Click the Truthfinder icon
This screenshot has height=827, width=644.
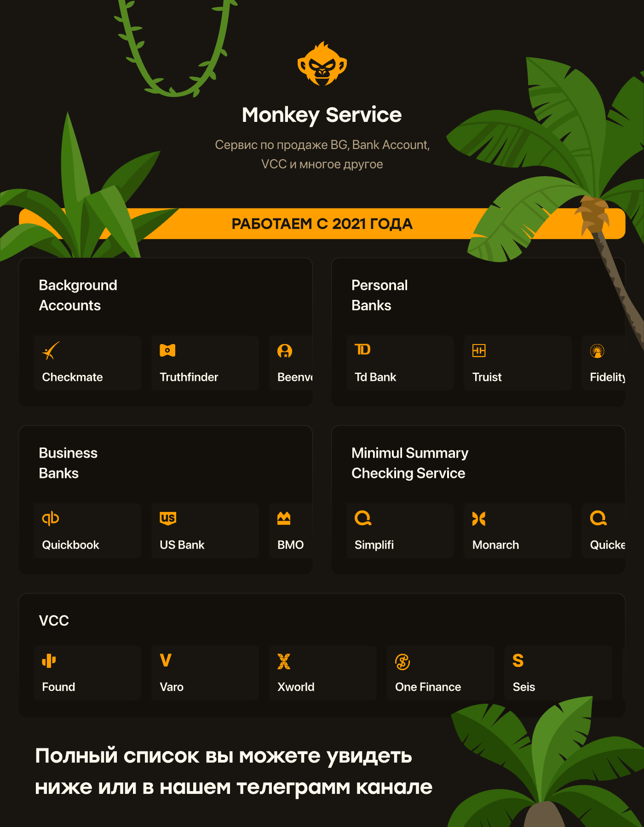167,350
